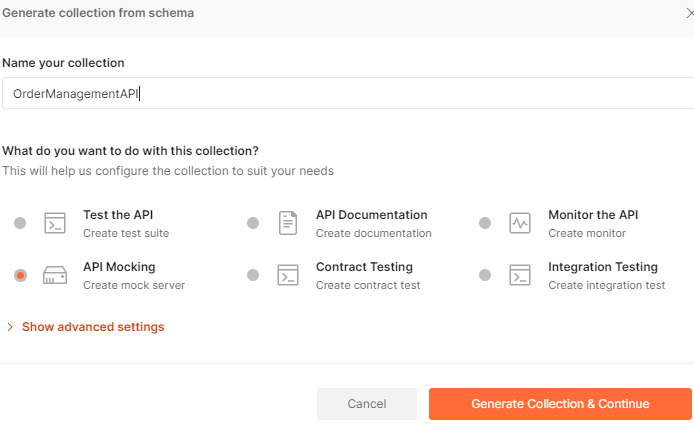
Task: Select the Integration Testing radio button
Action: (485, 275)
